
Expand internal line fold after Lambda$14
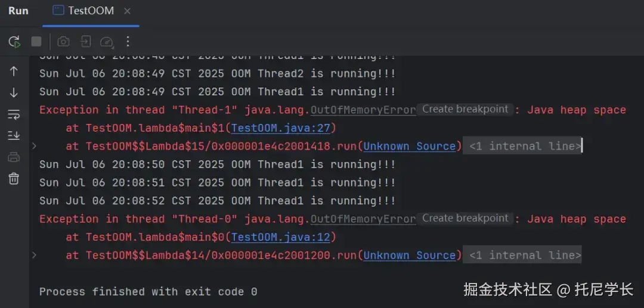(525, 255)
